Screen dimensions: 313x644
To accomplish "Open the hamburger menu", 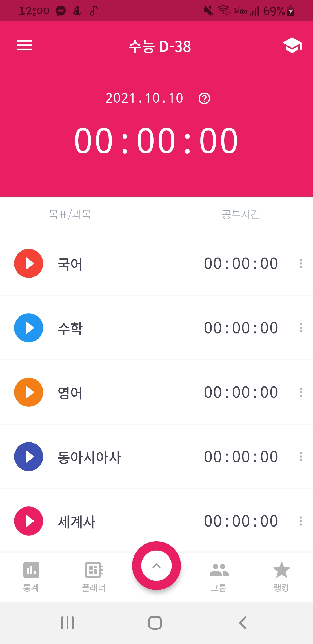I will point(24,46).
